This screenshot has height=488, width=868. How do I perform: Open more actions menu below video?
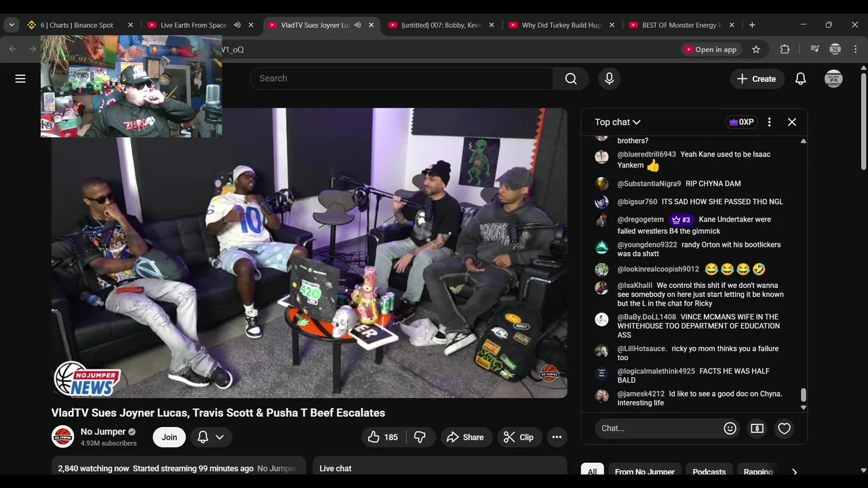pos(557,437)
